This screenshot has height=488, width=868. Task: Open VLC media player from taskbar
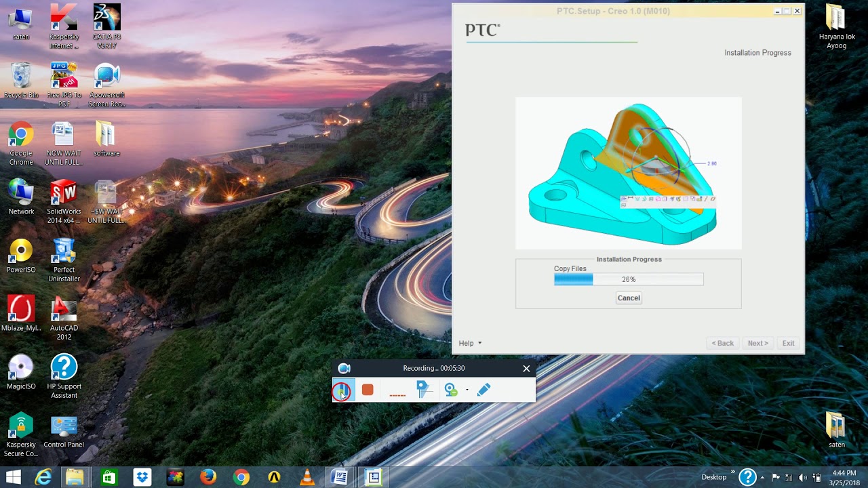pyautogui.click(x=307, y=477)
